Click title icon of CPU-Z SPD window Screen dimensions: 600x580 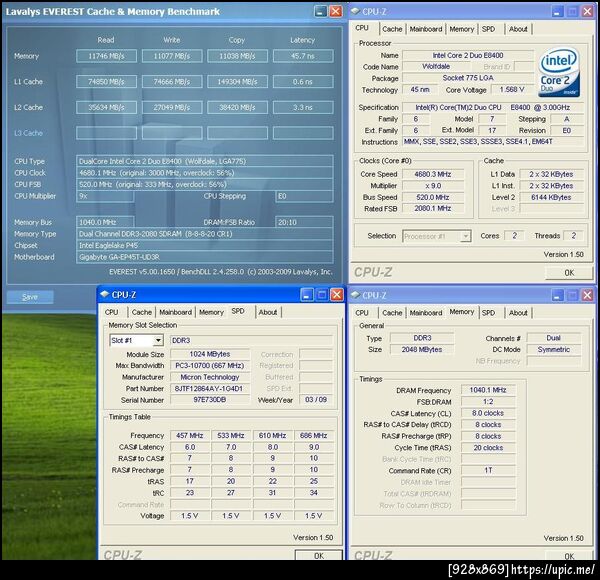(104, 294)
